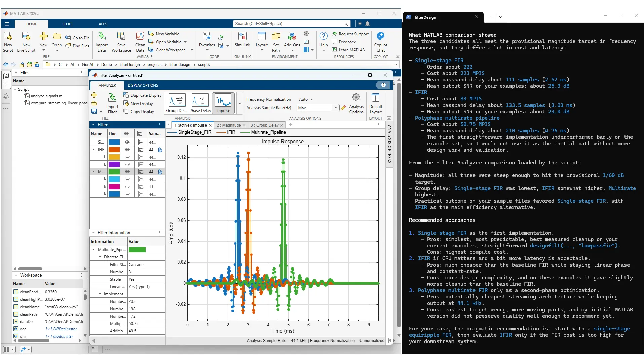The image size is (644, 362).
Task: Switch to the Magnitude display tab
Action: pos(229,125)
